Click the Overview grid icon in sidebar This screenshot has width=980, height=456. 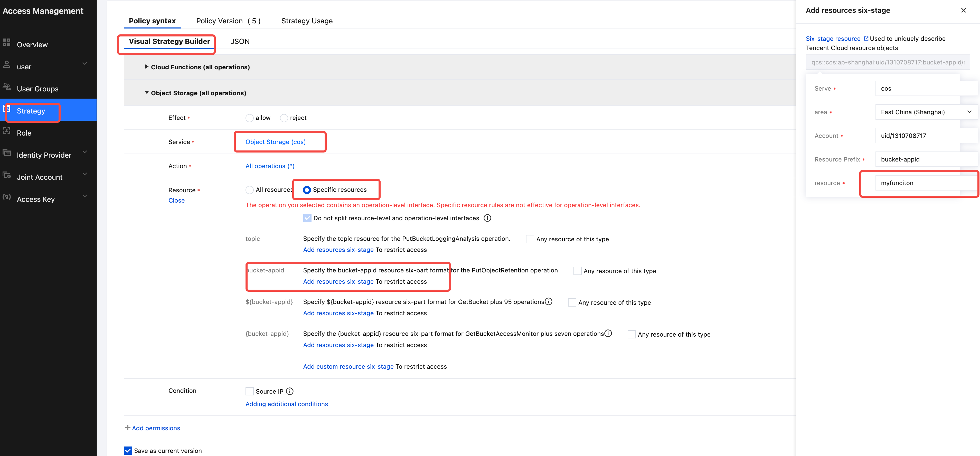pyautogui.click(x=6, y=43)
